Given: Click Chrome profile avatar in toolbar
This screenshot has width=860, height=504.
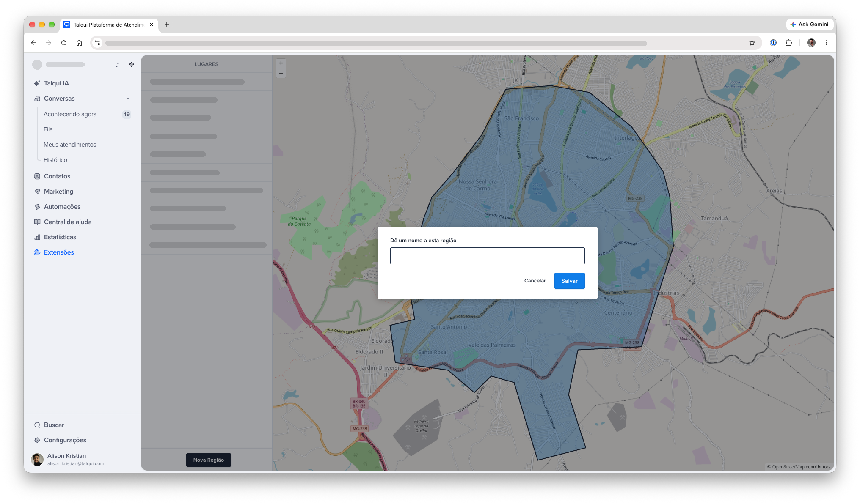Looking at the screenshot, I should 811,43.
